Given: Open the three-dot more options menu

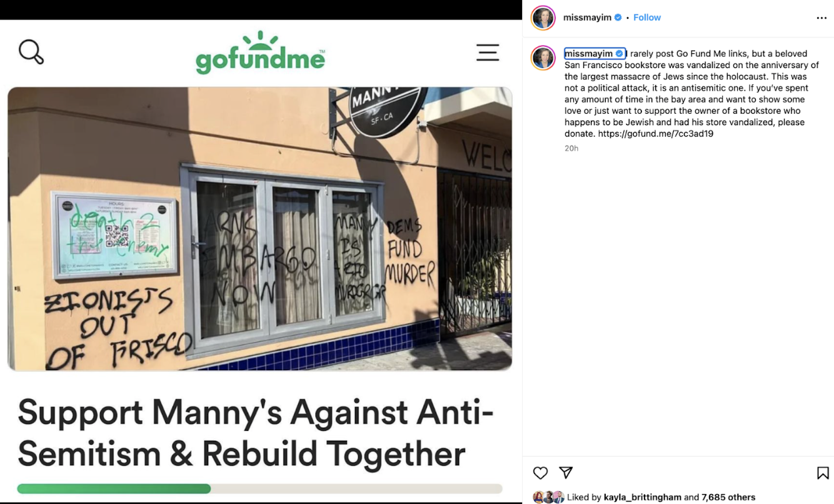Looking at the screenshot, I should pos(821,18).
